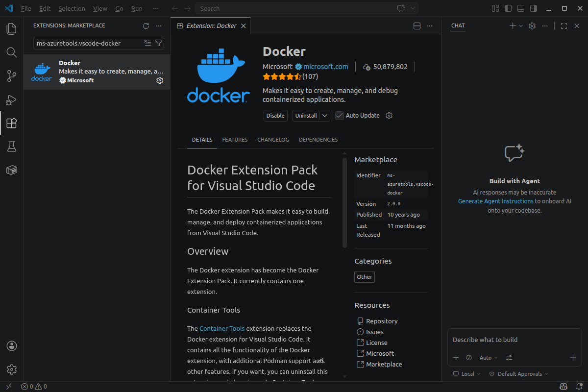Open the View menu
This screenshot has height=392, width=588.
pos(100,8)
